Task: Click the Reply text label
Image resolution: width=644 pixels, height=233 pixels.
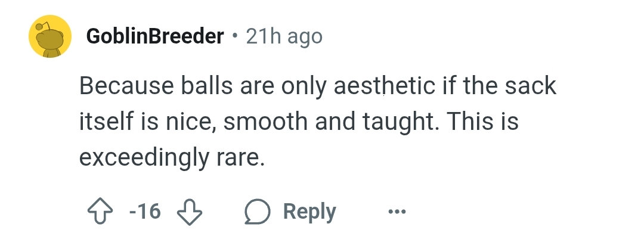Action: tap(309, 212)
